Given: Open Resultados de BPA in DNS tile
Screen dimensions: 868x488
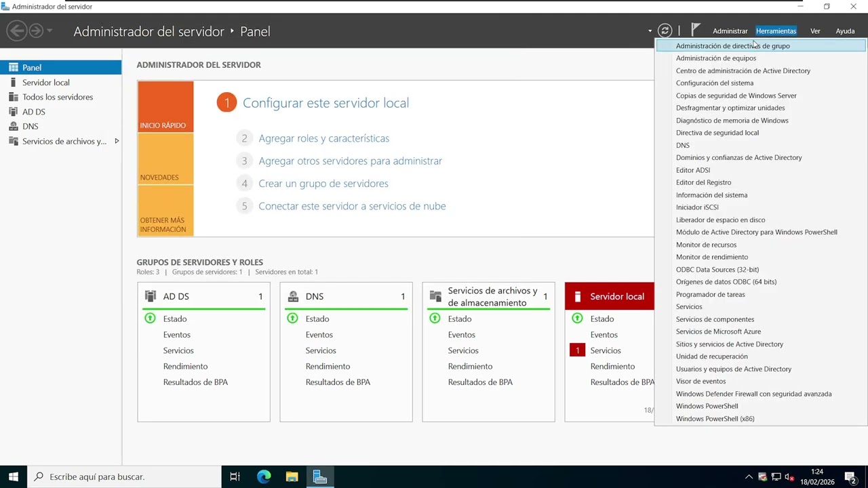Looking at the screenshot, I should [338, 382].
